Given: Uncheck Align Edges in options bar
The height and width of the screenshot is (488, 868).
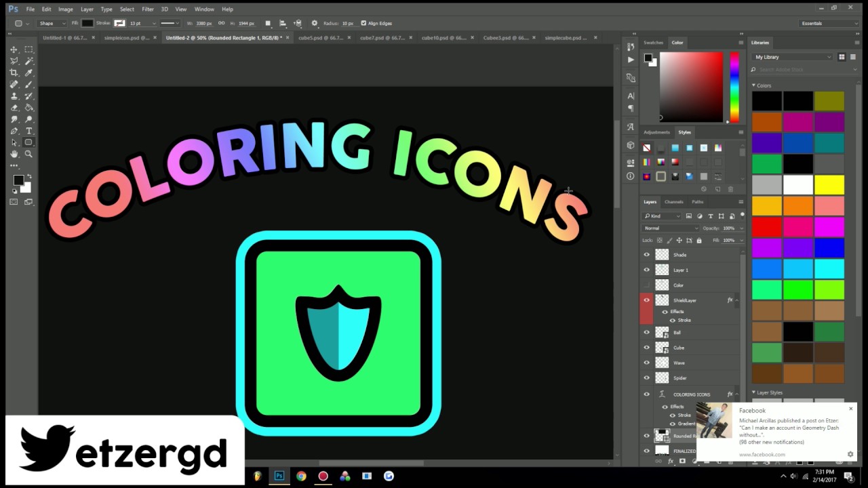Looking at the screenshot, I should (x=364, y=23).
